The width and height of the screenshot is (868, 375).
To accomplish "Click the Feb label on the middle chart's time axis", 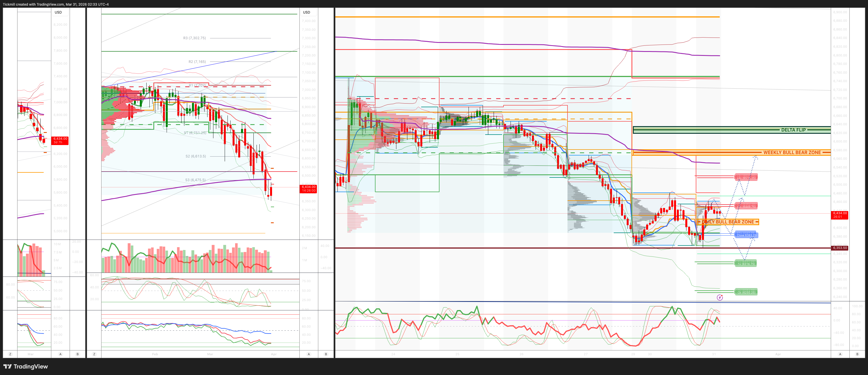I will (155, 354).
